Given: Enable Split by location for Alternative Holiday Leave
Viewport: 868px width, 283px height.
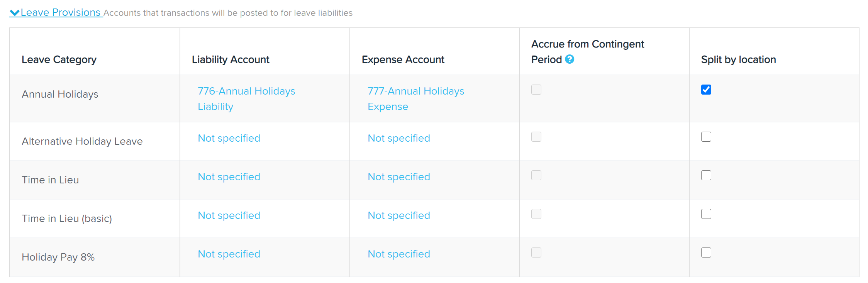Looking at the screenshot, I should click(x=706, y=137).
